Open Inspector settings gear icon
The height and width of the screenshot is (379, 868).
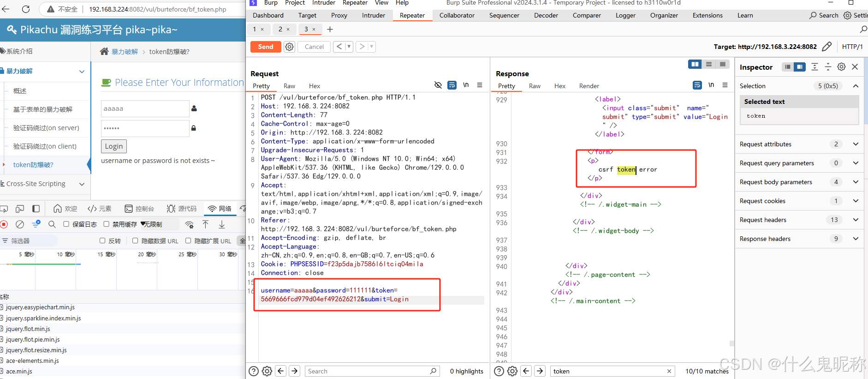(x=841, y=67)
